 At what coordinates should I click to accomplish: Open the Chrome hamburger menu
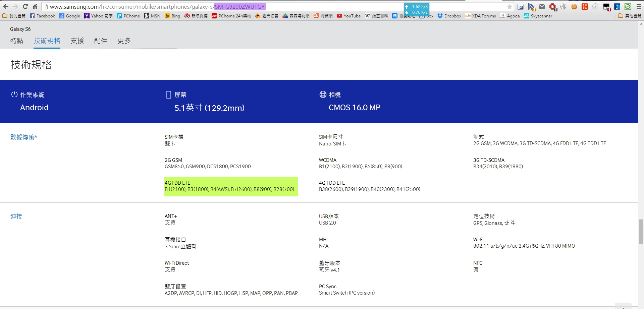point(639,6)
